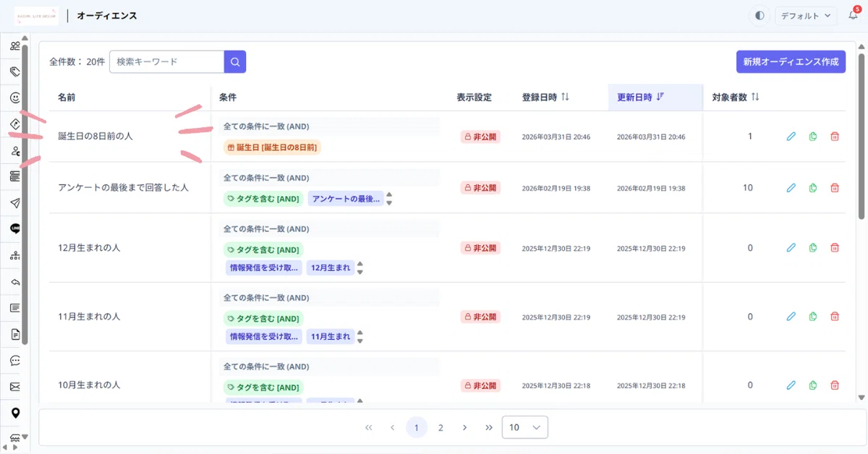Open the reply arrow sidebar icon
The height and width of the screenshot is (454, 868).
[x=15, y=281]
